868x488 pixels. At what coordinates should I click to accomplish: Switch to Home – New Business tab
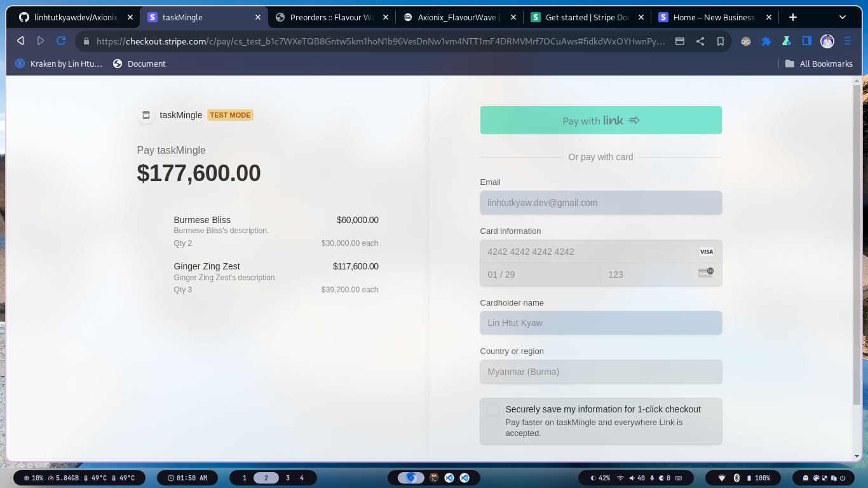[715, 17]
